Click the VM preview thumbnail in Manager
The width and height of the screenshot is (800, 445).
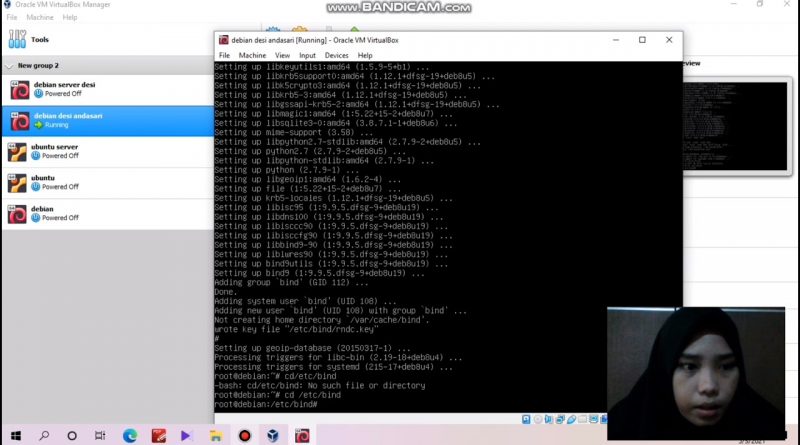735,126
